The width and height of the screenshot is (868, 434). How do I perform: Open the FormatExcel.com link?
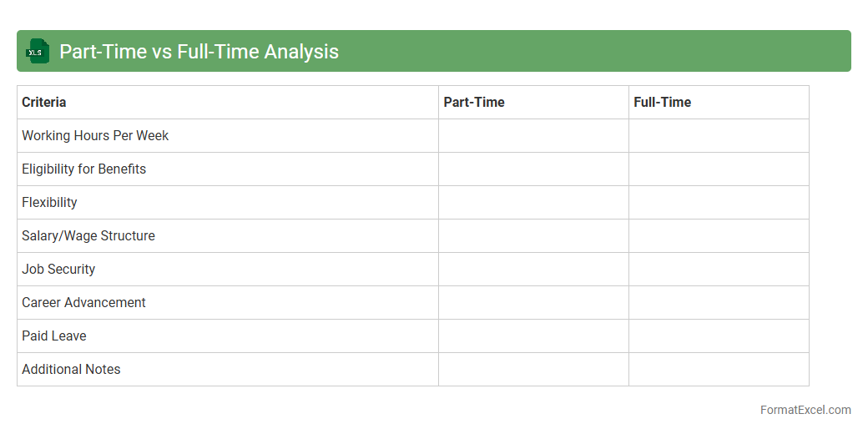click(x=805, y=410)
